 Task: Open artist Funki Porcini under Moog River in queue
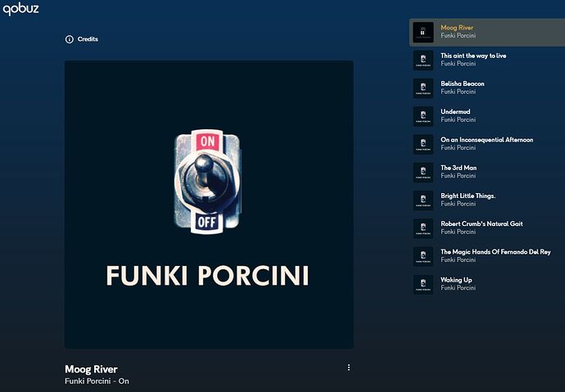(x=458, y=35)
